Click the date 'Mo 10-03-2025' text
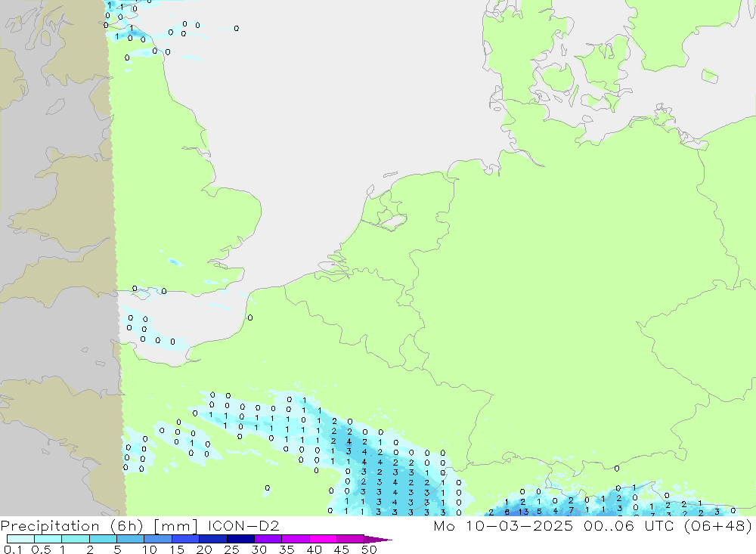756x554 pixels. 503,525
